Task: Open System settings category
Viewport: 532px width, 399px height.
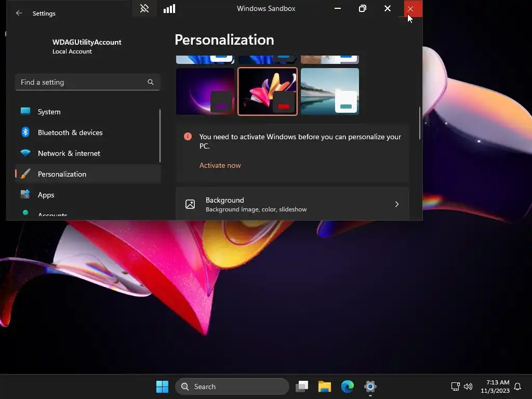Action: [87, 112]
